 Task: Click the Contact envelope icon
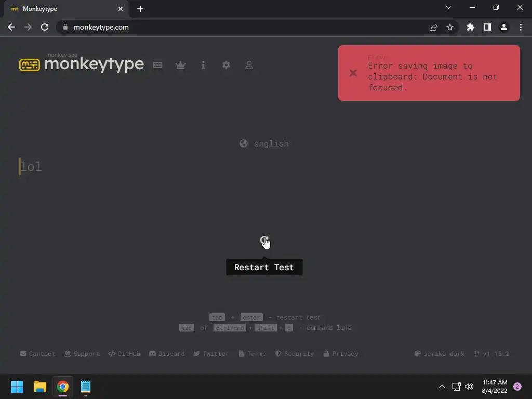tap(23, 353)
